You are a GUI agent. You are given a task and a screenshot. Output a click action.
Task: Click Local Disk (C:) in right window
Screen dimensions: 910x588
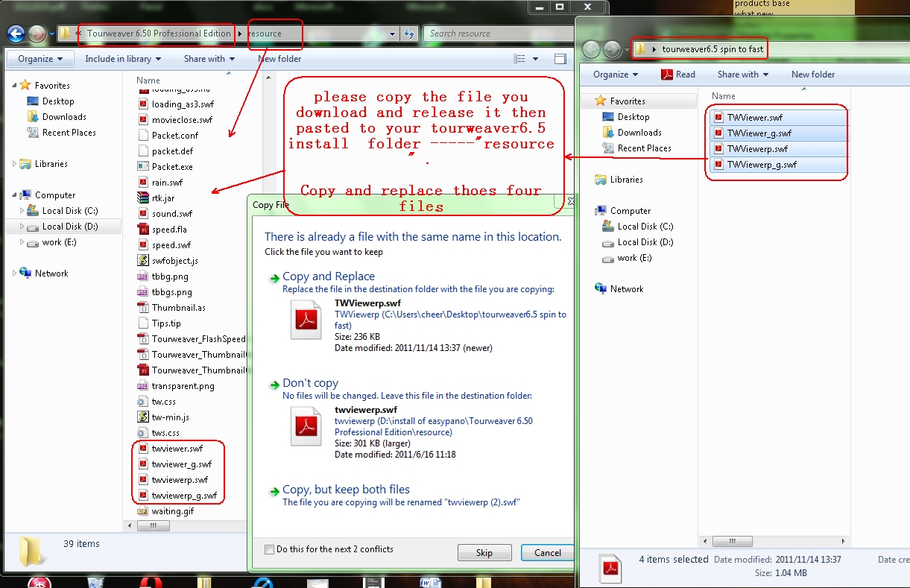pyautogui.click(x=645, y=227)
